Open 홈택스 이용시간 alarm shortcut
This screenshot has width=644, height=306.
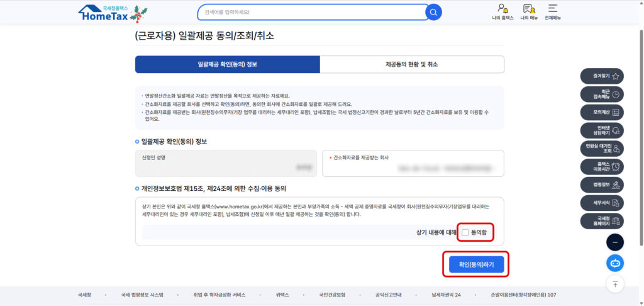coord(602,167)
